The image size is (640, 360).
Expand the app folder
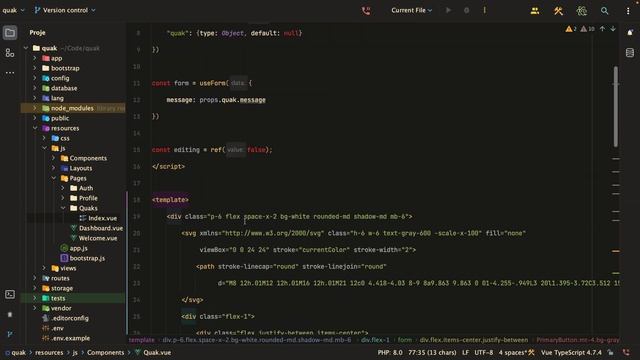tap(35, 58)
